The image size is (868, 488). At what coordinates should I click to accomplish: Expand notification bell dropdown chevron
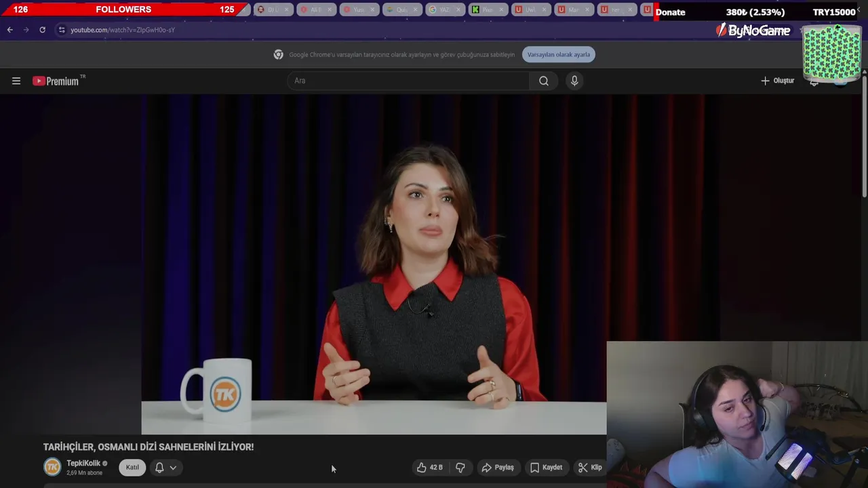173,467
